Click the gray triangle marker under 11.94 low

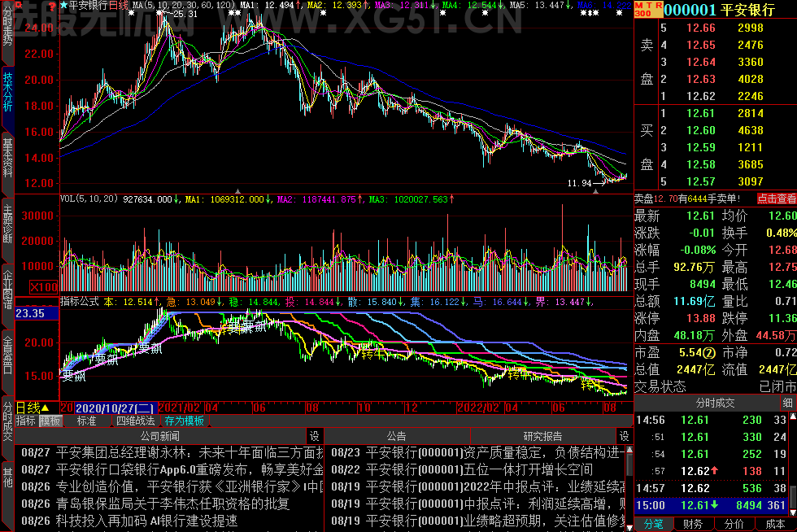click(595, 191)
